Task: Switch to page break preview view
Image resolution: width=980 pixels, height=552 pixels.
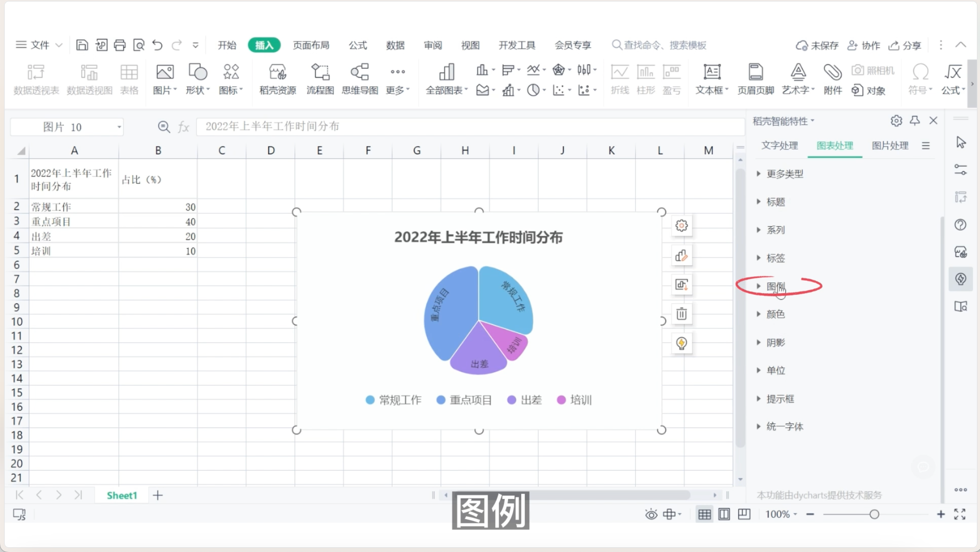Action: 744,514
